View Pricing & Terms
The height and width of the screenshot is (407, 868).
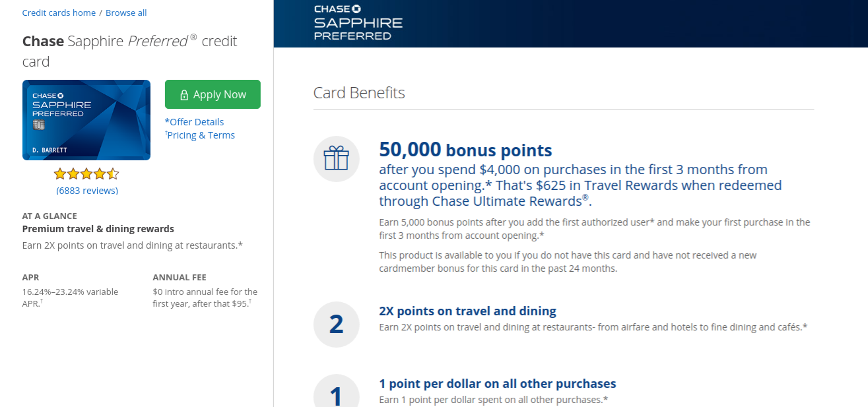point(201,135)
